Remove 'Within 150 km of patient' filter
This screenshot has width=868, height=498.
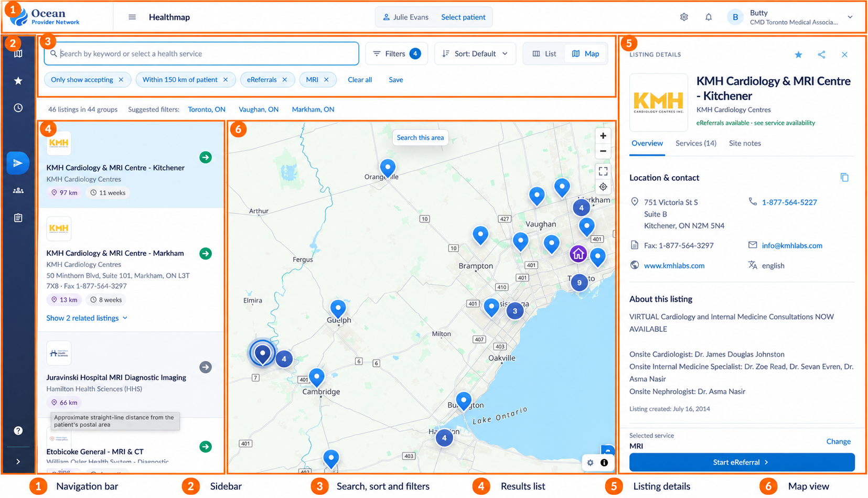pyautogui.click(x=226, y=80)
